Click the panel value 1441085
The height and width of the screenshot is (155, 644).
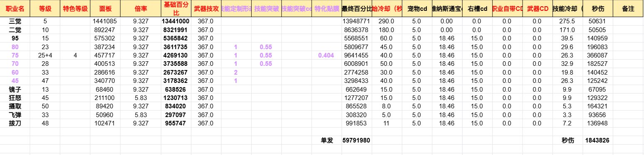coord(106,21)
